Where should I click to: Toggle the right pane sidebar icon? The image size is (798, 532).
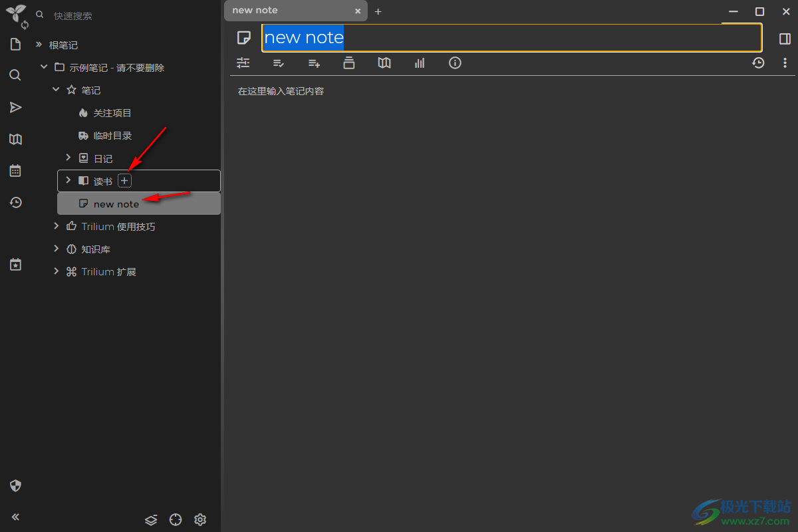click(x=785, y=39)
